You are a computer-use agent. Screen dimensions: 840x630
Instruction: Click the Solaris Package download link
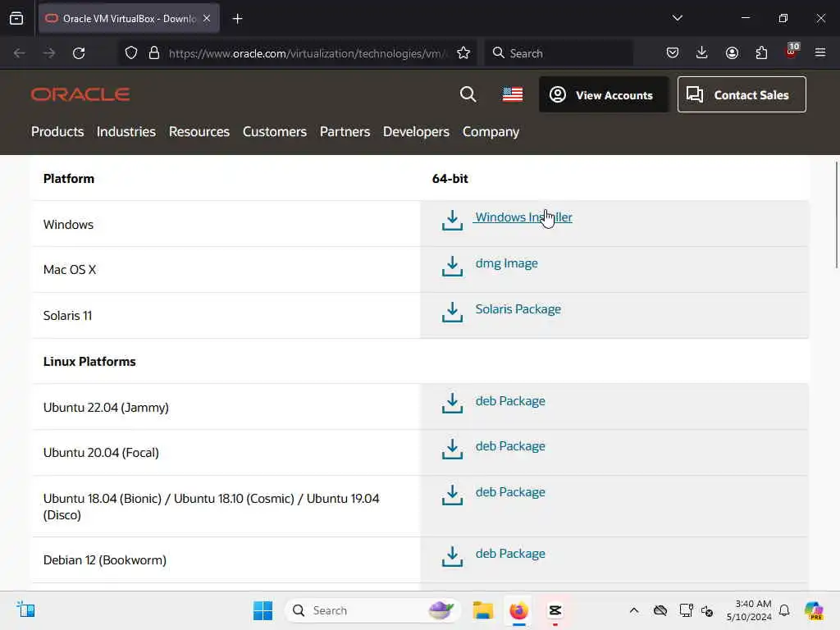[x=518, y=309]
